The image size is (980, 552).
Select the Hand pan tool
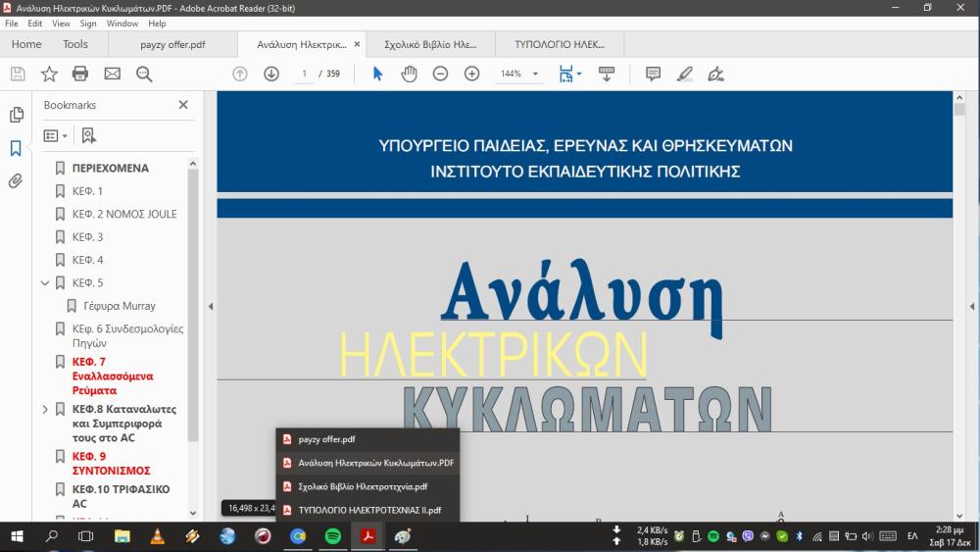pos(409,74)
